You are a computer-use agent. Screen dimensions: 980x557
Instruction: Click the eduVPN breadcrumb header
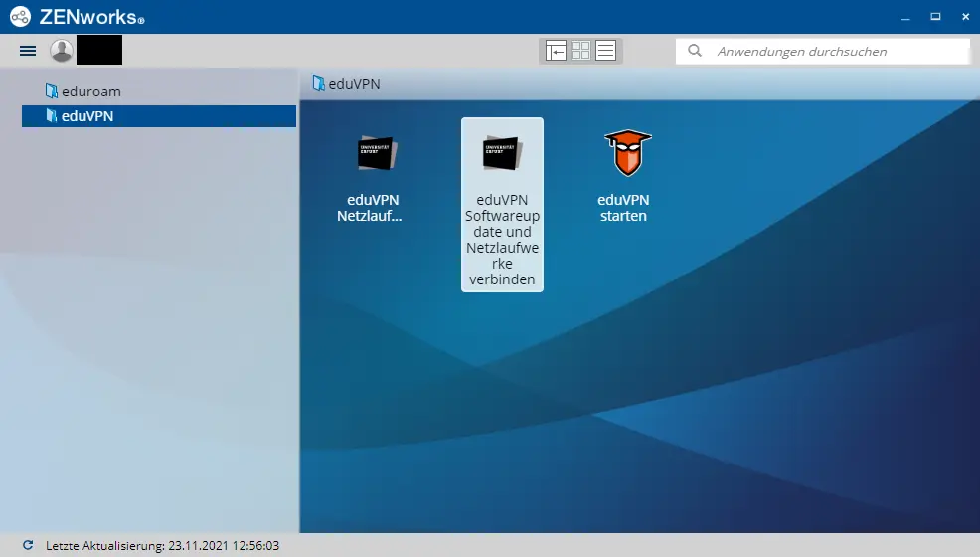click(354, 84)
